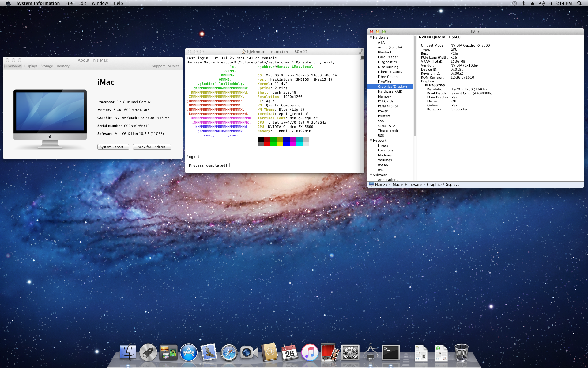The image size is (588, 368).
Task: Collapse the Hardware section triangle
Action: [371, 37]
